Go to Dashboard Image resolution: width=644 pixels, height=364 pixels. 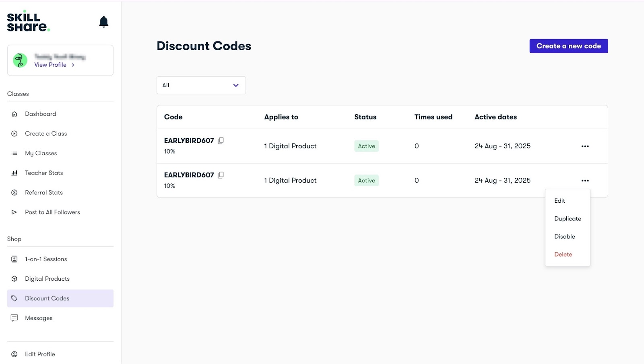pyautogui.click(x=40, y=114)
